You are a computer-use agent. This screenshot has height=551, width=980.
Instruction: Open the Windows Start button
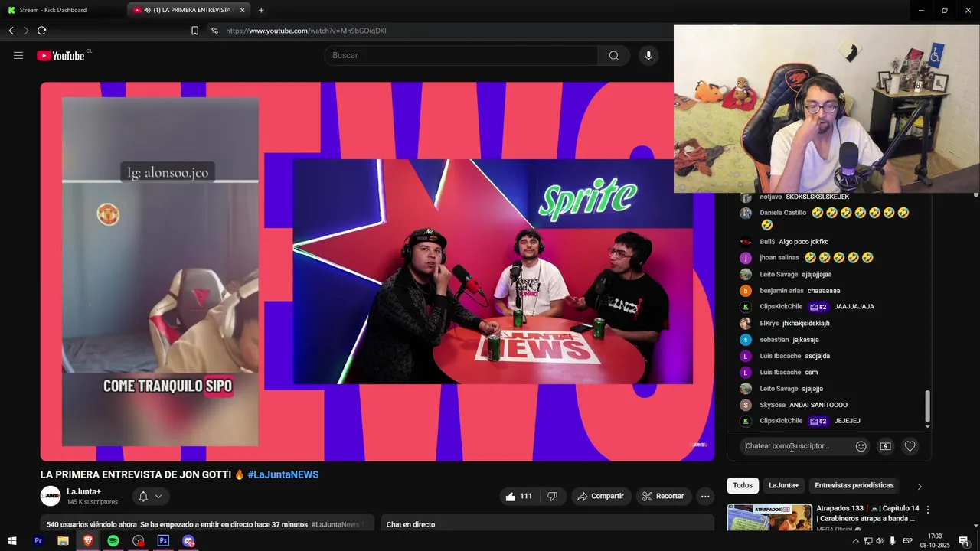[12, 541]
